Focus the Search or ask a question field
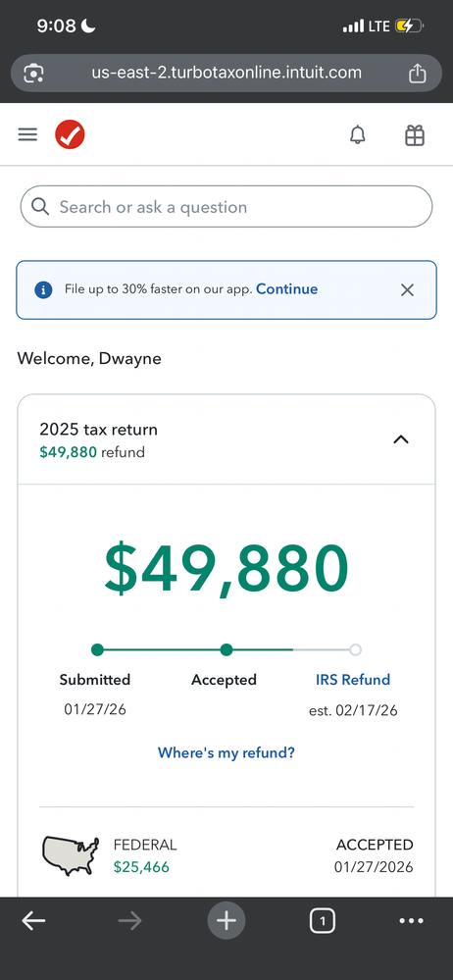 226,207
